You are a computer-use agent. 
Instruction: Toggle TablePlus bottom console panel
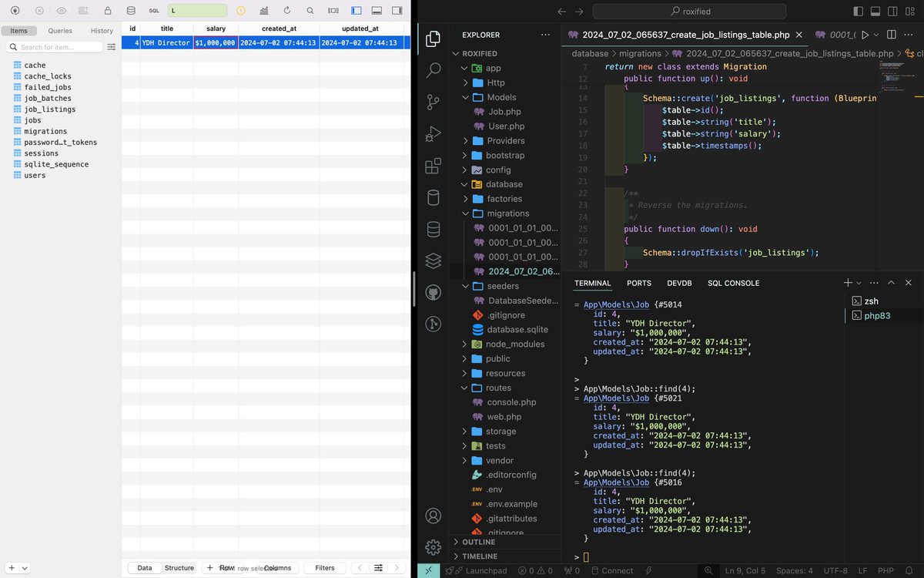(x=377, y=11)
